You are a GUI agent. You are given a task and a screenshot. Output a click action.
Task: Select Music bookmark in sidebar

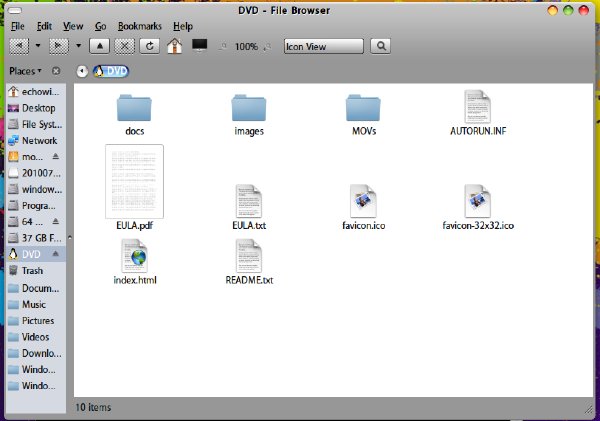point(36,305)
